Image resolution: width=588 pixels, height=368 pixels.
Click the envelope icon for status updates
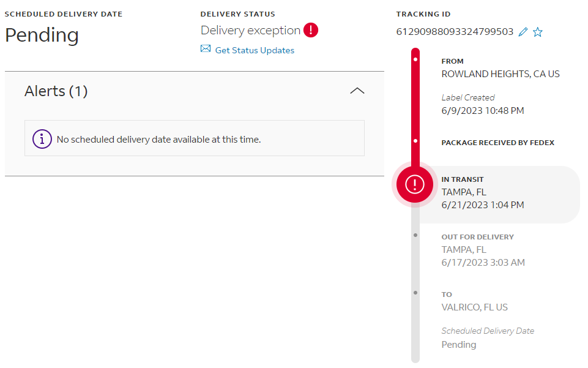[x=206, y=49]
